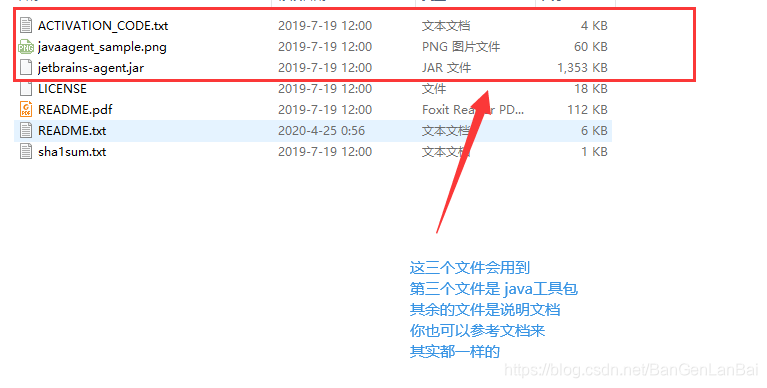This screenshot has width=767, height=388.
Task: Click the 1 KB size cell
Action: click(x=594, y=152)
